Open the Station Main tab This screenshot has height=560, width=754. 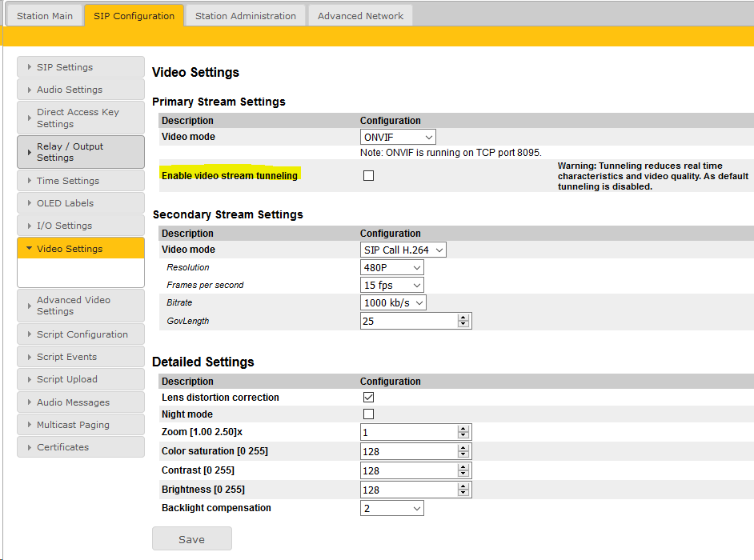pyautogui.click(x=45, y=16)
